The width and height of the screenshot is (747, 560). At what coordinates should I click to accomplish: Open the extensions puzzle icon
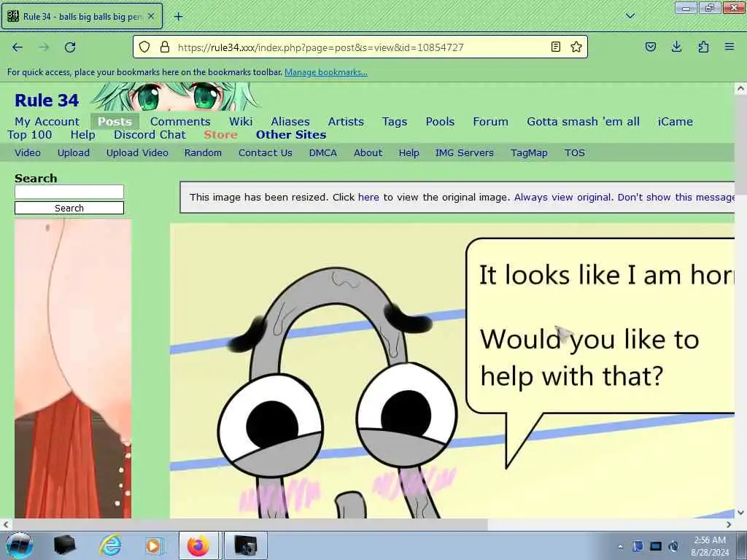coord(703,47)
